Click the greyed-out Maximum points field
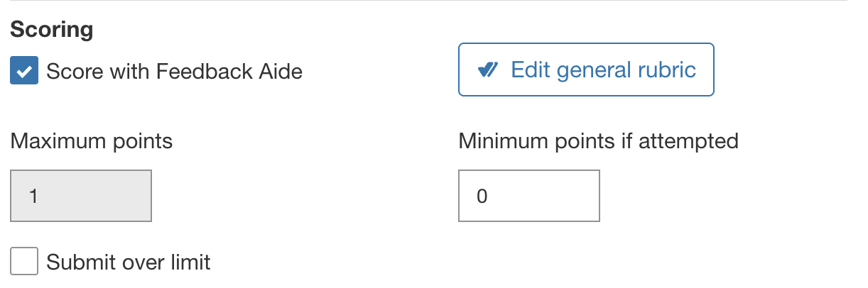The image size is (868, 288). pyautogui.click(x=81, y=196)
